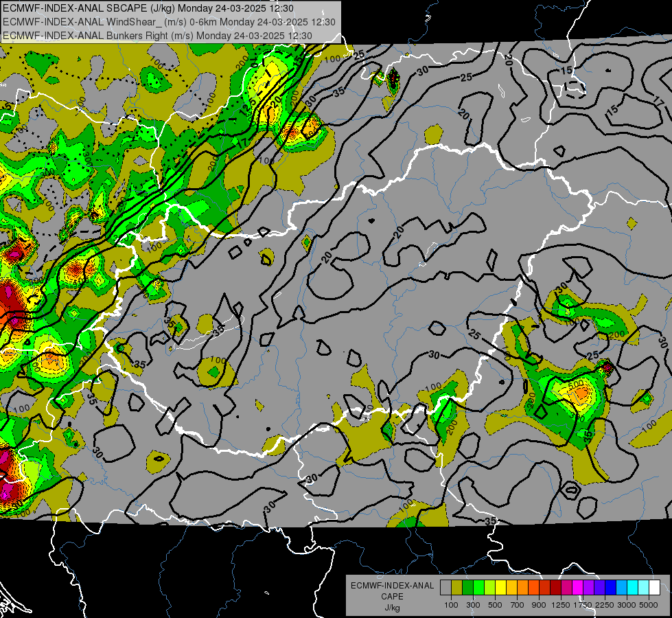Choose the pure yellow swatch after 500
The height and width of the screenshot is (618, 672).
[x=500, y=588]
